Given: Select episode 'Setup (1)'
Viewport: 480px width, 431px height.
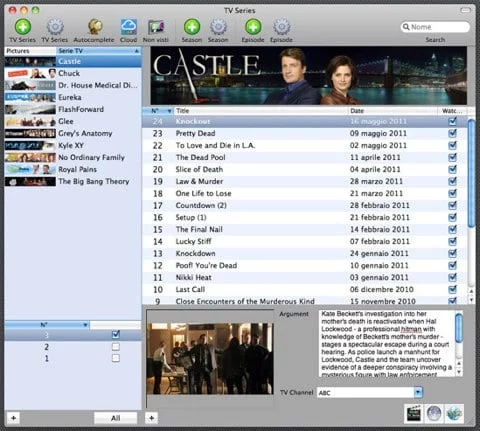Looking at the screenshot, I should click(x=305, y=217).
